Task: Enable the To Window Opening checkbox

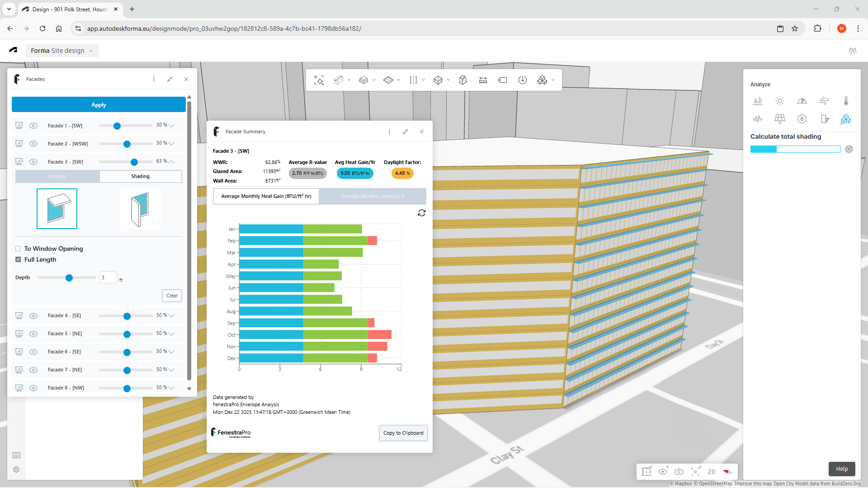Action: click(18, 249)
